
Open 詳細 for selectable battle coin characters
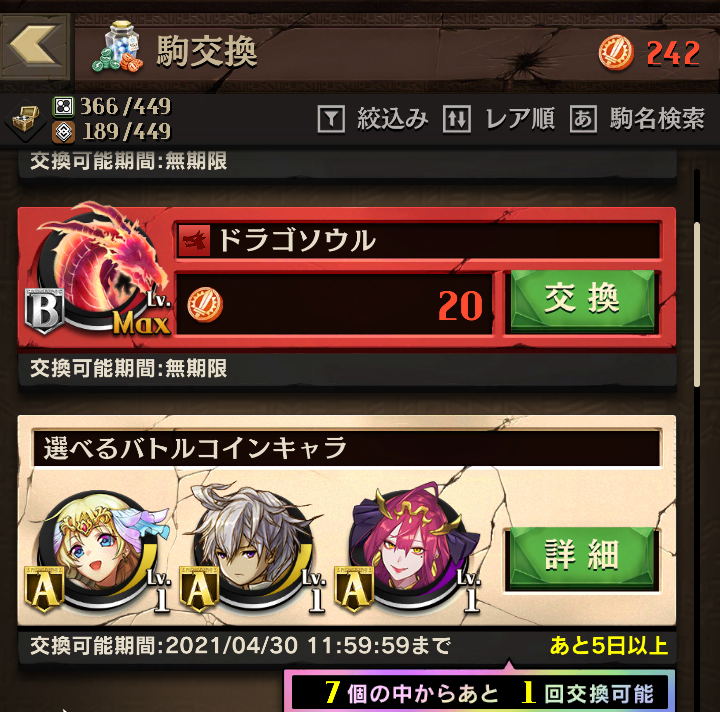click(x=582, y=558)
